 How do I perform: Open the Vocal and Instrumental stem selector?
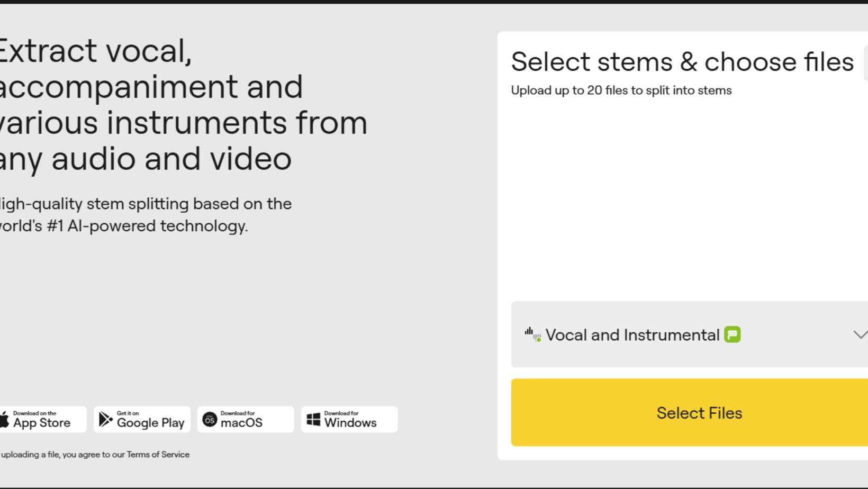click(635, 334)
